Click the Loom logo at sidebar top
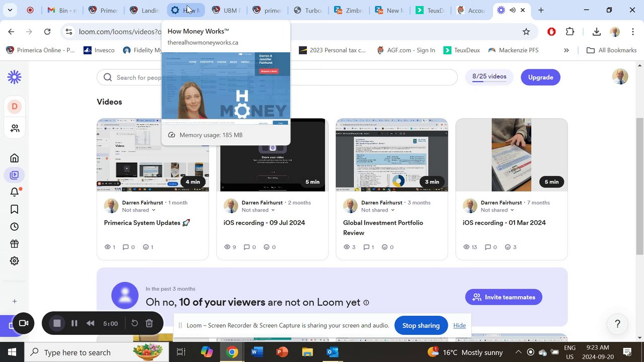 [x=15, y=77]
